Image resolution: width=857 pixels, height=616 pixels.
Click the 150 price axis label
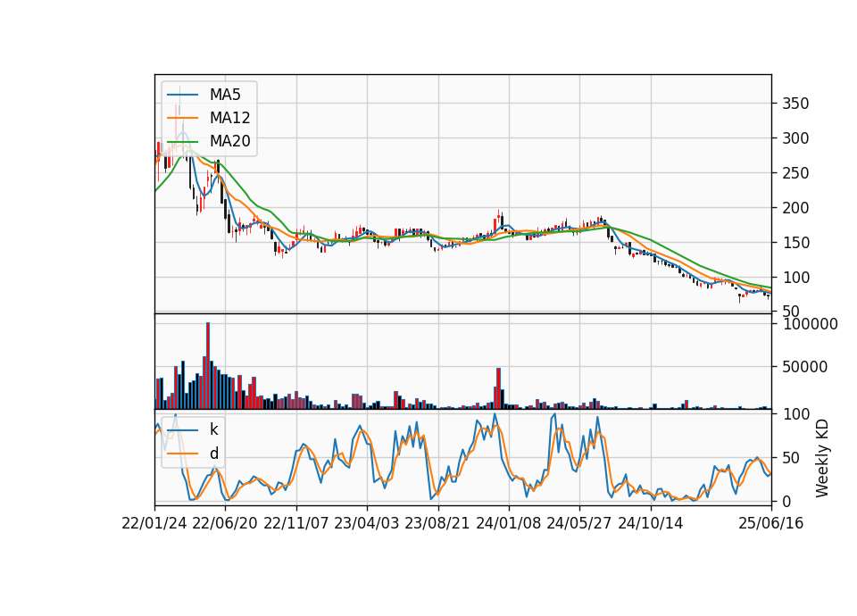(x=795, y=243)
